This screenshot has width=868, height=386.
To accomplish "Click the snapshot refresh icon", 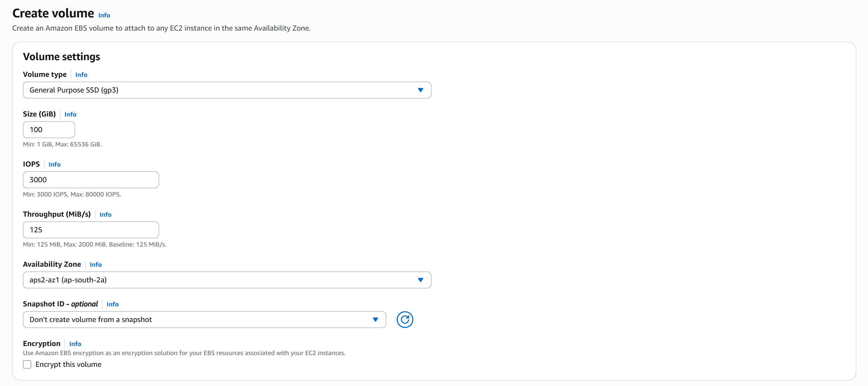I will pos(405,320).
